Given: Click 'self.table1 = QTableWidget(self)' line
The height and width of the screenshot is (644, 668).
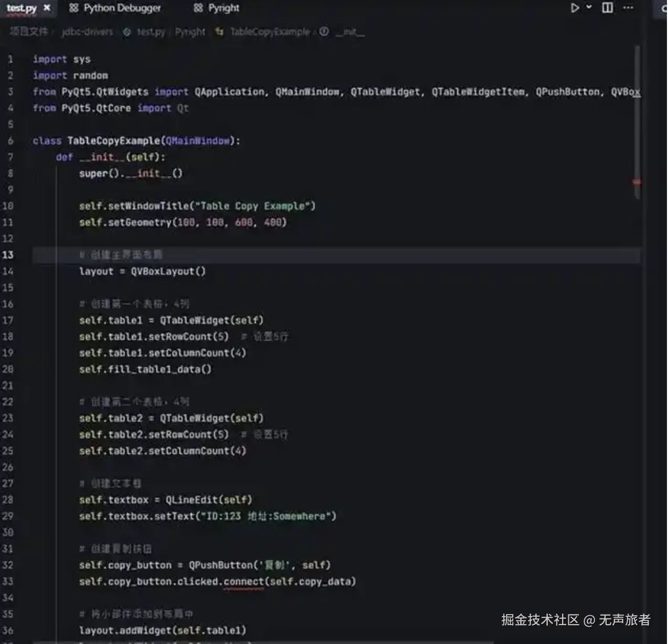Looking at the screenshot, I should pyautogui.click(x=171, y=320).
